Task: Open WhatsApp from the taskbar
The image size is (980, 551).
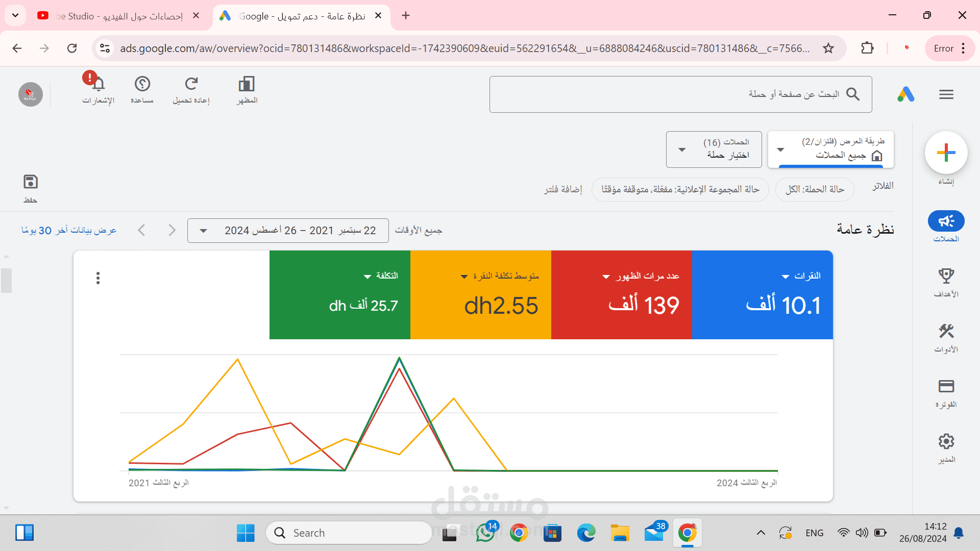Action: tap(485, 533)
